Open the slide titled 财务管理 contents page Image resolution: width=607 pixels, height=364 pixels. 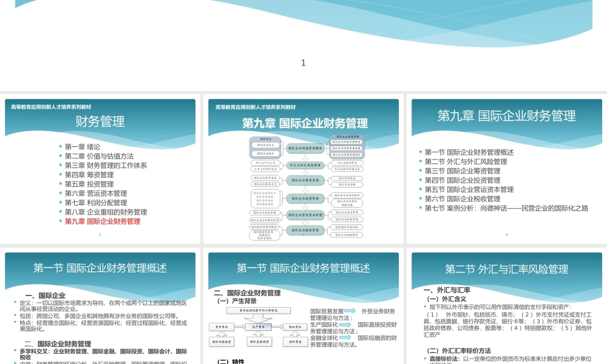100,122
